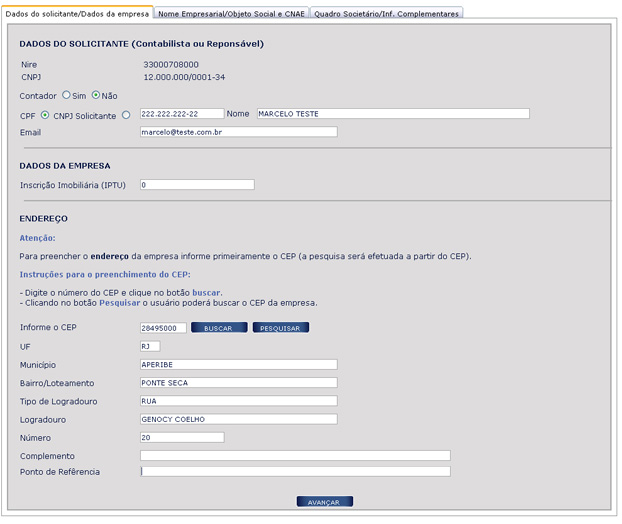The height and width of the screenshot is (524, 622).
Task: Click the BUSCAR button
Action: 219,328
